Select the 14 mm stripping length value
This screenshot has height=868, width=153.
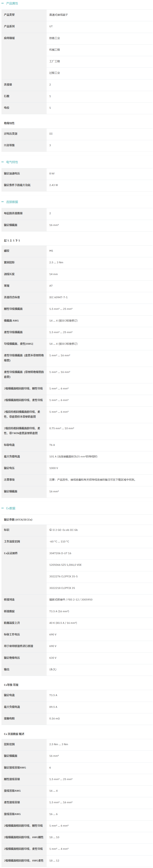tap(53, 274)
